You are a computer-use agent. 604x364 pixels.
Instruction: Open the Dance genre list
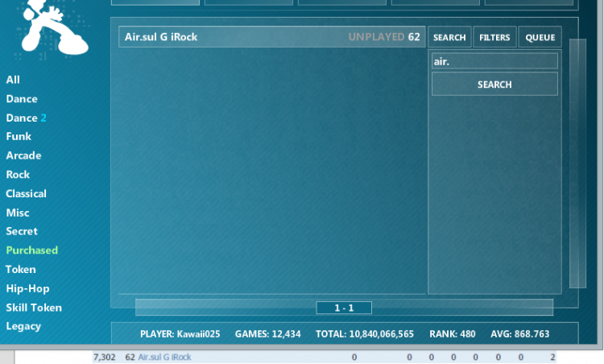(x=22, y=99)
